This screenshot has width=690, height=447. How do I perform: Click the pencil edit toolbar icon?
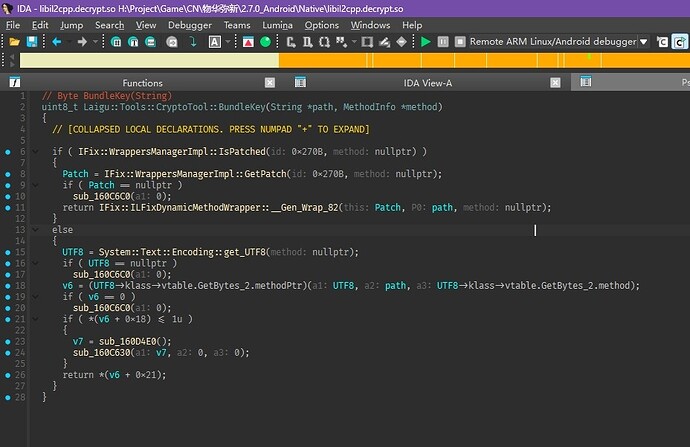coord(384,42)
